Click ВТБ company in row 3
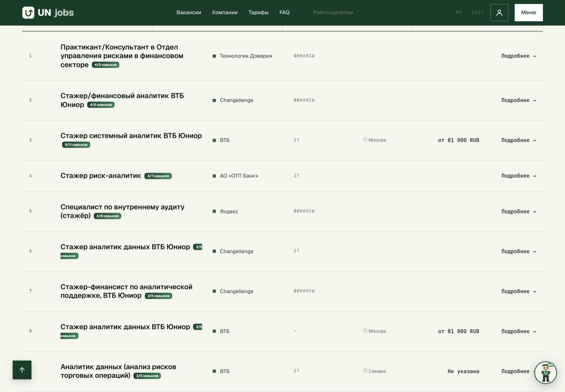 point(224,140)
